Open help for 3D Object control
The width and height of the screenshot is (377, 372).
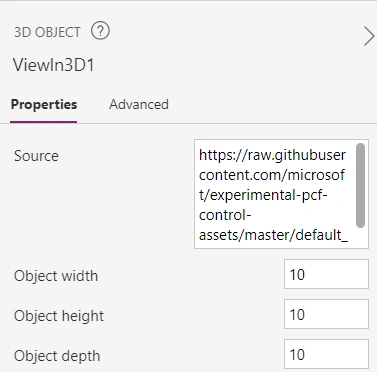pos(100,32)
